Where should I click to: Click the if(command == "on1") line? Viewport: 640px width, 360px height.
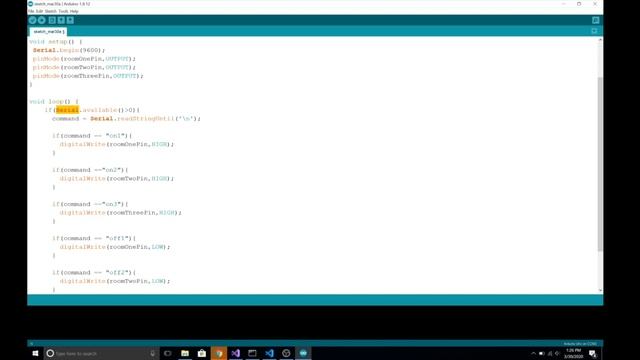pyautogui.click(x=92, y=136)
